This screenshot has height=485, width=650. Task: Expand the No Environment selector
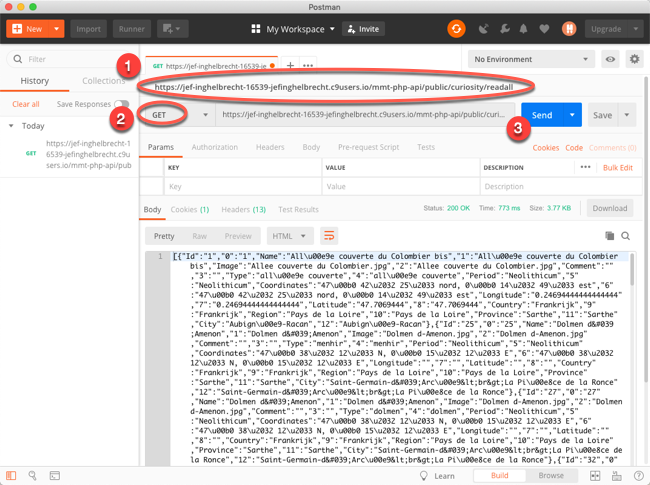(530, 59)
